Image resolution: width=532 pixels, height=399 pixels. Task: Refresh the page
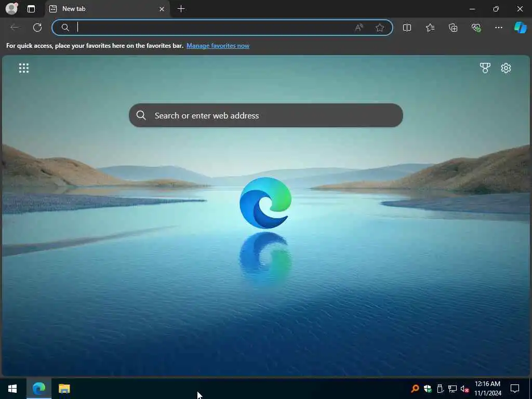coord(37,28)
